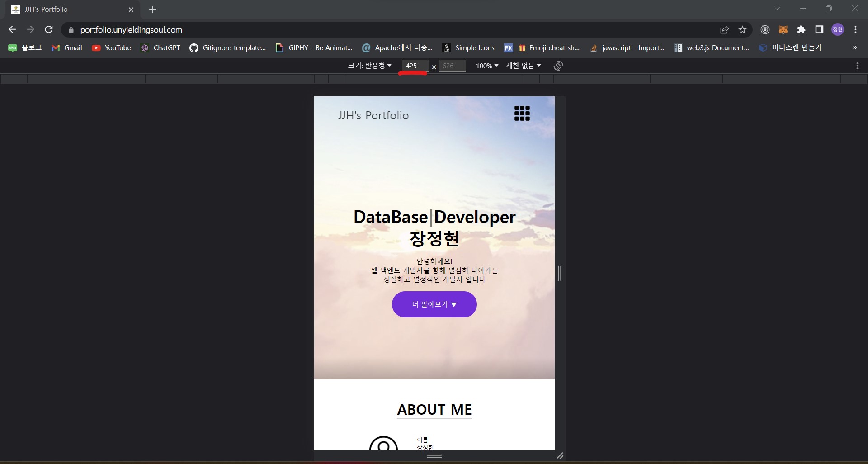Click the person icon in About Me

coord(383,444)
